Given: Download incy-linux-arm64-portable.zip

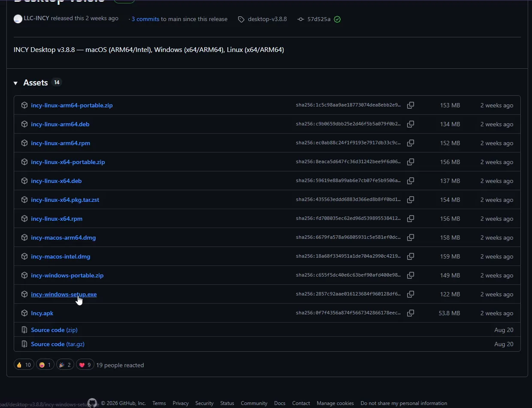Looking at the screenshot, I should 72,105.
